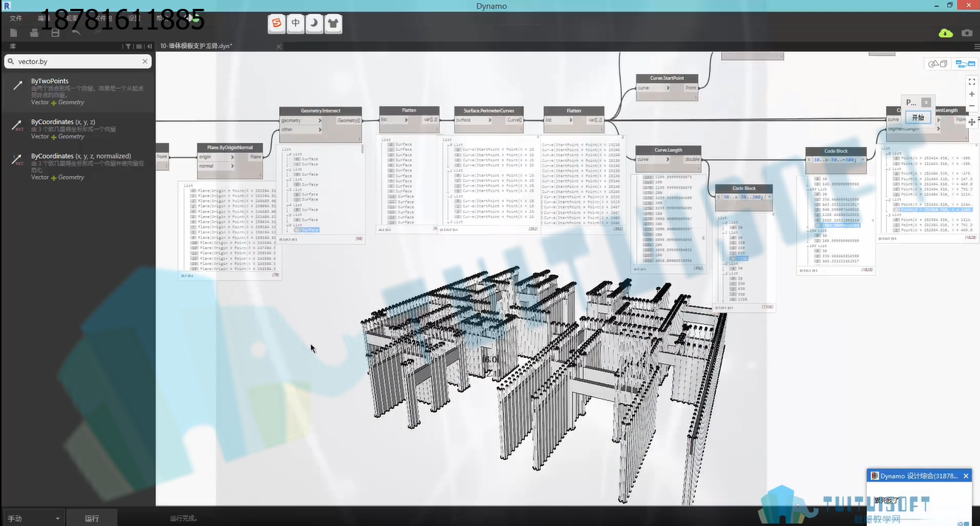
Task: Open the library filter funnel icon
Action: 128,46
